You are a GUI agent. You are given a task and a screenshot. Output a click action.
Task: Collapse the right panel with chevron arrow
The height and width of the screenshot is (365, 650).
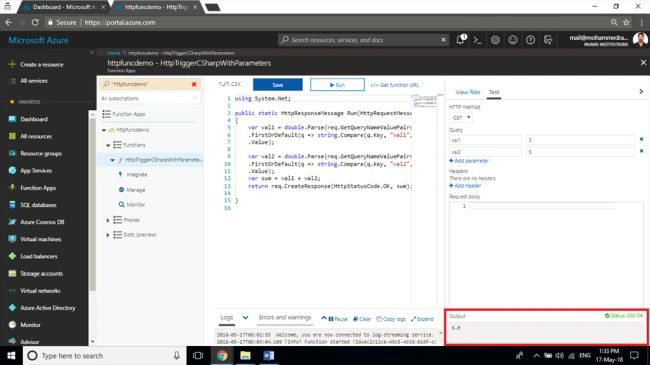(x=641, y=91)
